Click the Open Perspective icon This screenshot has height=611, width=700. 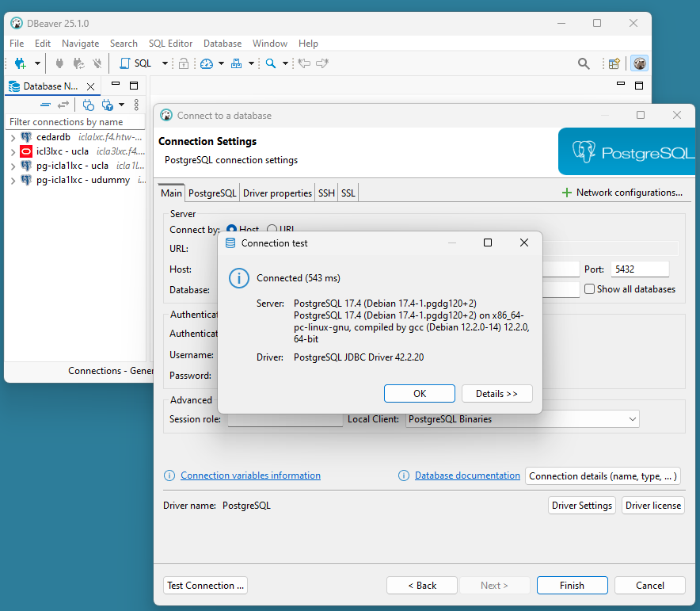[614, 63]
